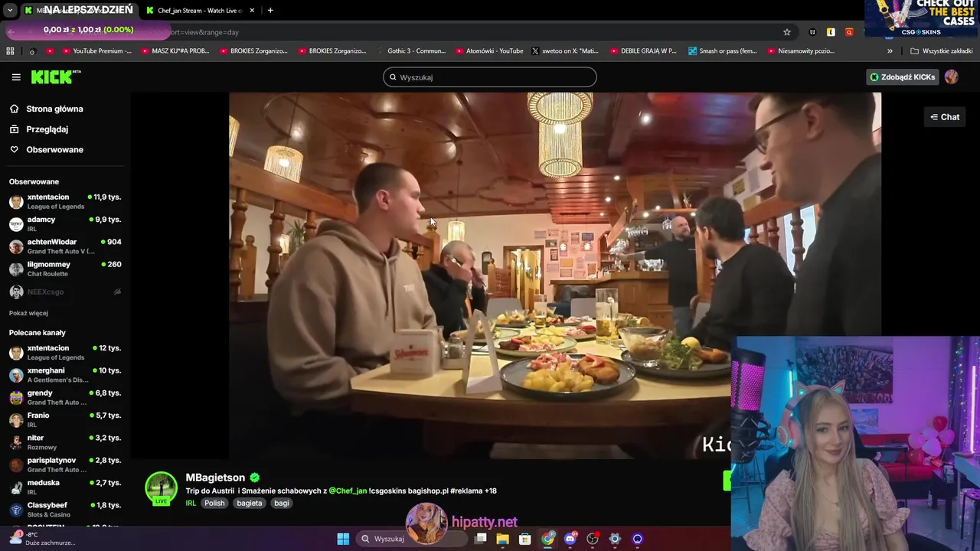Image resolution: width=980 pixels, height=551 pixels.
Task: Open the Smash or pass bookmark
Action: tap(722, 51)
